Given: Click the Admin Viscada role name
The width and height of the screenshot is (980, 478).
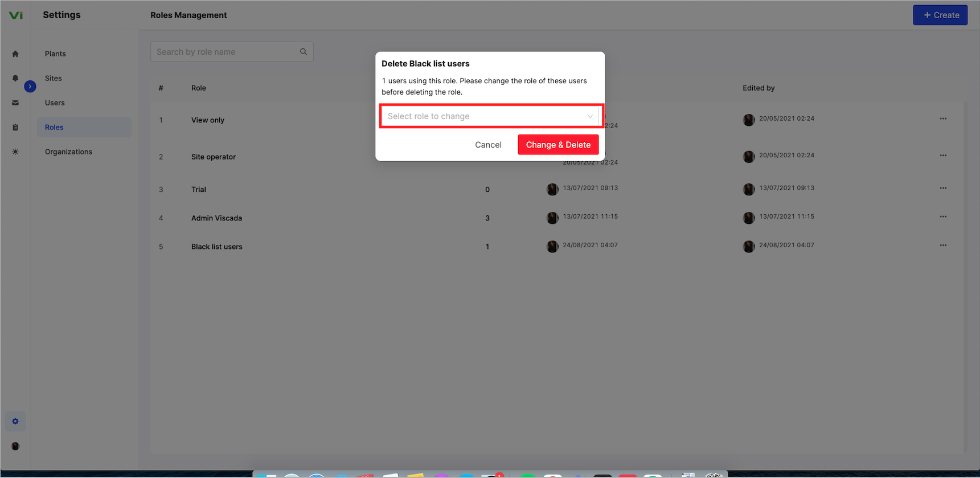Looking at the screenshot, I should (216, 218).
